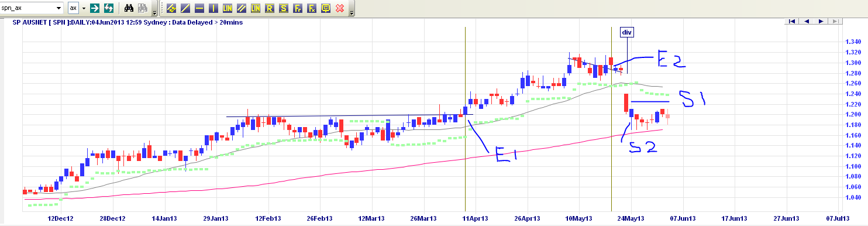Viewport: 868px width, 226px height.
Task: Select the first LIN regression tool
Action: 228,8
